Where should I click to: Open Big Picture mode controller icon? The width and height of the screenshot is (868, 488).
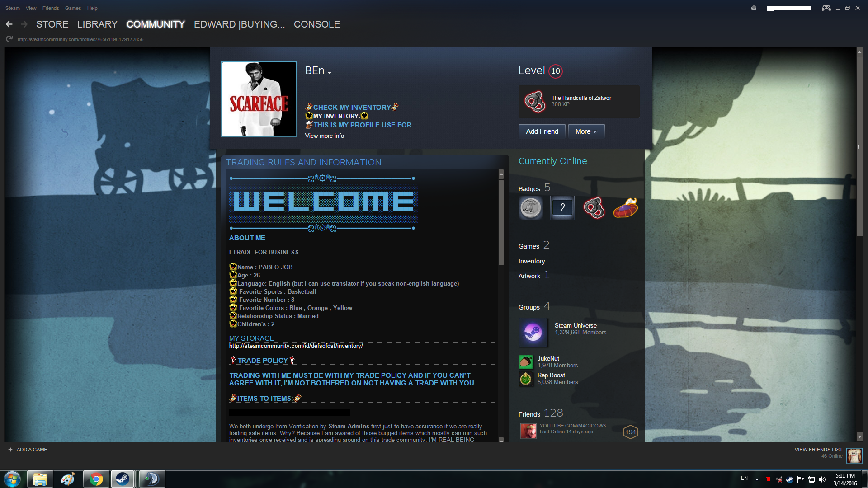[826, 8]
